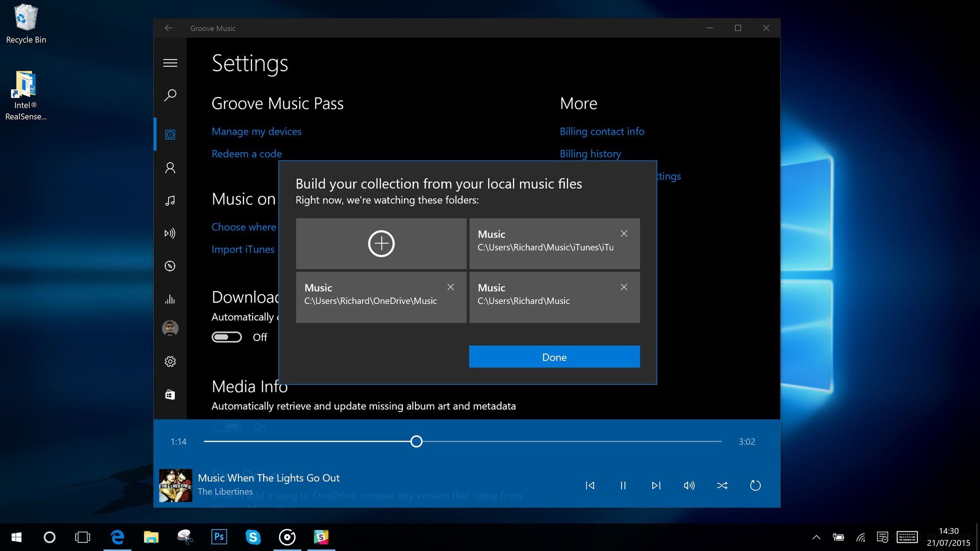Drag the playback progress slider

[416, 441]
